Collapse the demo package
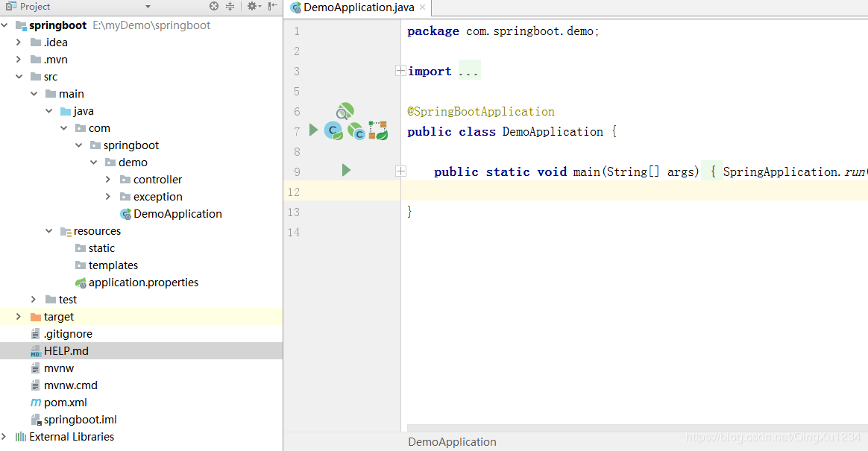The height and width of the screenshot is (451, 868). (94, 163)
